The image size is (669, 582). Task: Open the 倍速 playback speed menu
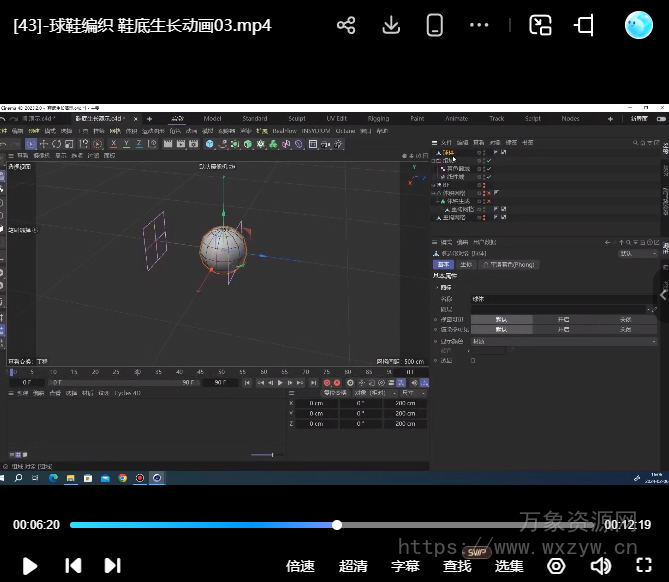pos(300,565)
